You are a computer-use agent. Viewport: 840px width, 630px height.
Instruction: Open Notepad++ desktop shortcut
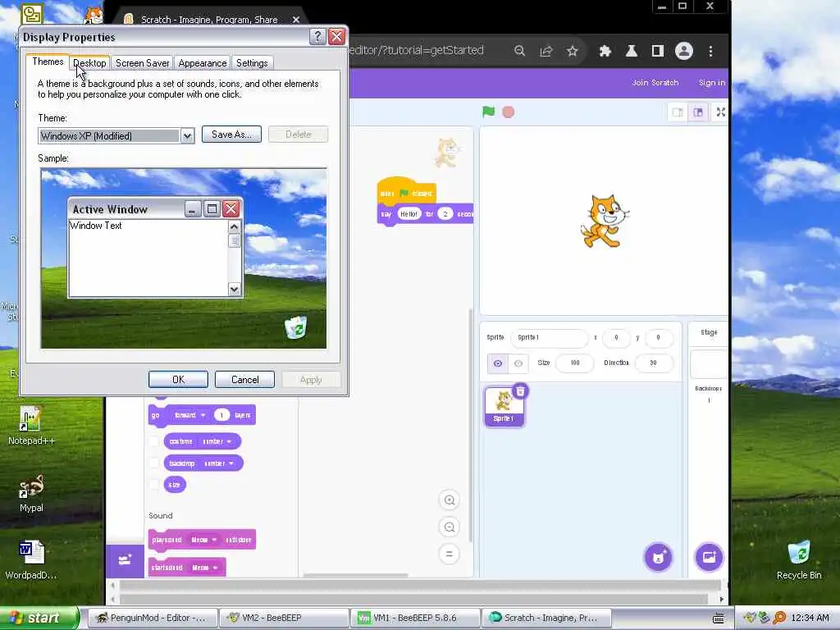tap(31, 426)
